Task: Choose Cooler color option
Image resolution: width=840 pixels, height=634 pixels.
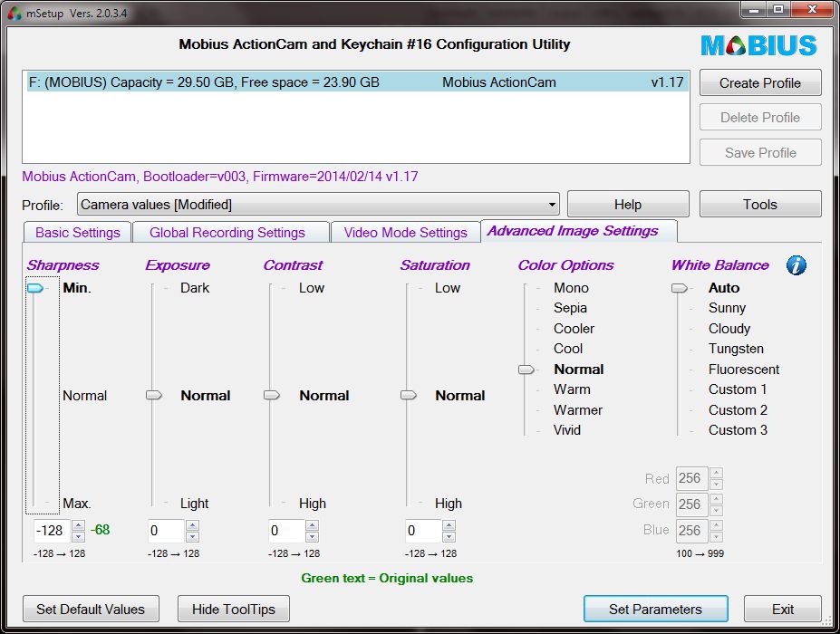Action: click(574, 328)
